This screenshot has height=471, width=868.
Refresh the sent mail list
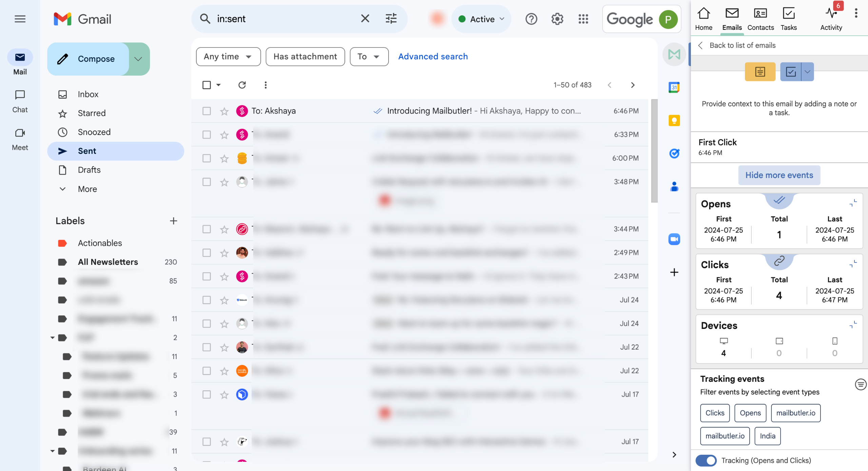[x=242, y=85]
